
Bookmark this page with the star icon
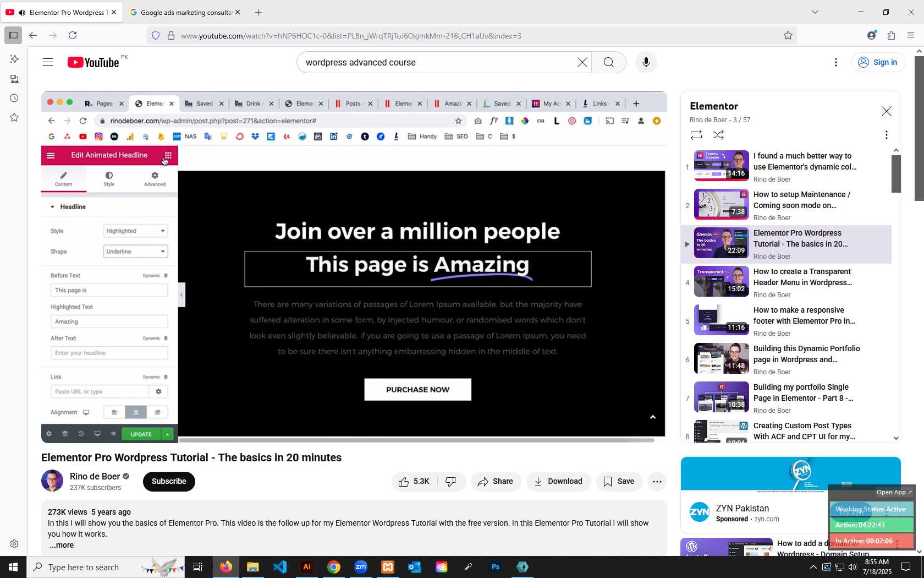pyautogui.click(x=788, y=36)
